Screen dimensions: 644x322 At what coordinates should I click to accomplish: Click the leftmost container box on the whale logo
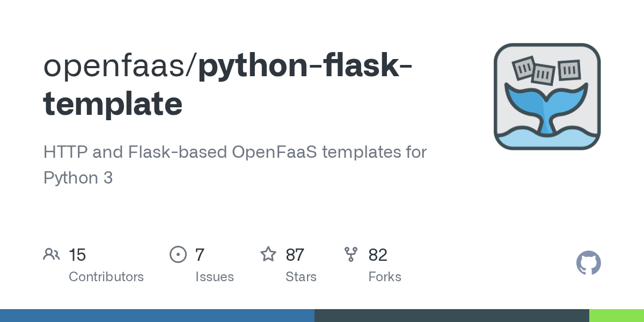[x=524, y=67]
